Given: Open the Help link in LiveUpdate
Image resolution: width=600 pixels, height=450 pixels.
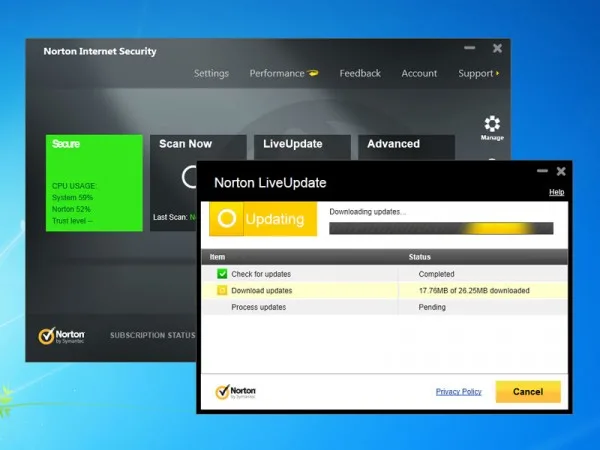Looking at the screenshot, I should tap(556, 192).
